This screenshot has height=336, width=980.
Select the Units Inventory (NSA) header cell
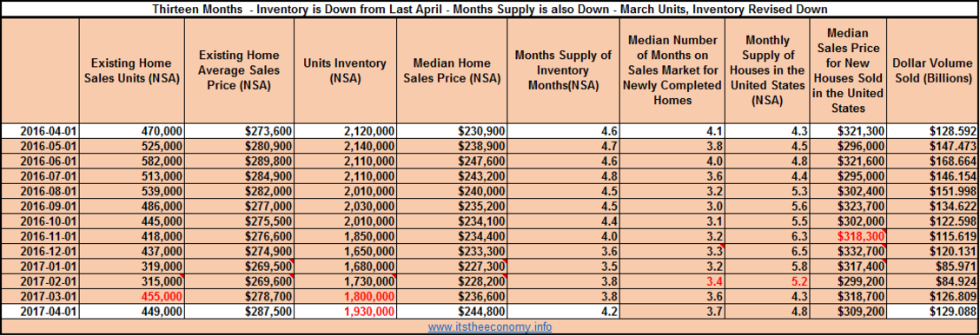[x=345, y=70]
